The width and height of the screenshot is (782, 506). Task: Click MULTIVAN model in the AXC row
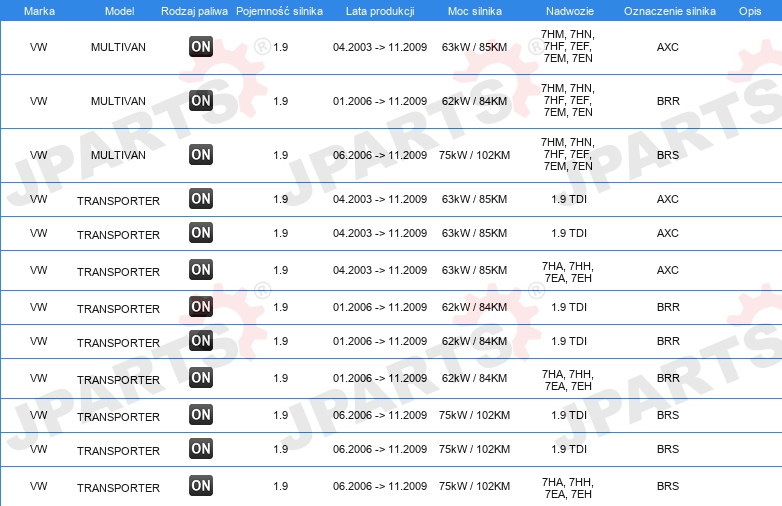click(118, 47)
